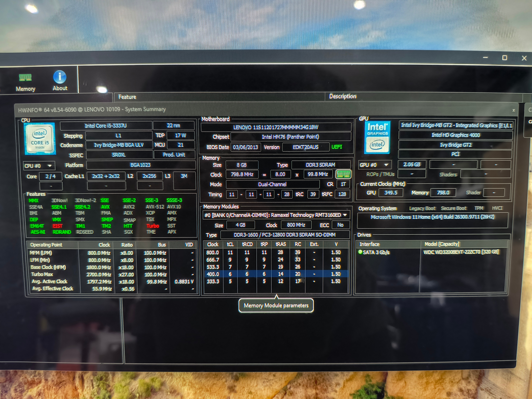Close the System Summary panel
Viewport: 532px width, 399px height.
pos(514,110)
